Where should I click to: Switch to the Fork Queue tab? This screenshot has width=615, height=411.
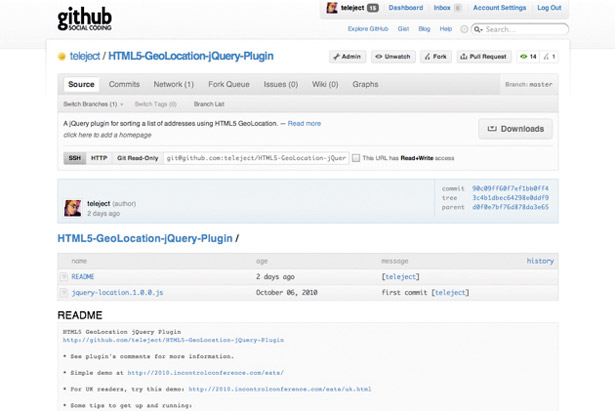pyautogui.click(x=229, y=84)
